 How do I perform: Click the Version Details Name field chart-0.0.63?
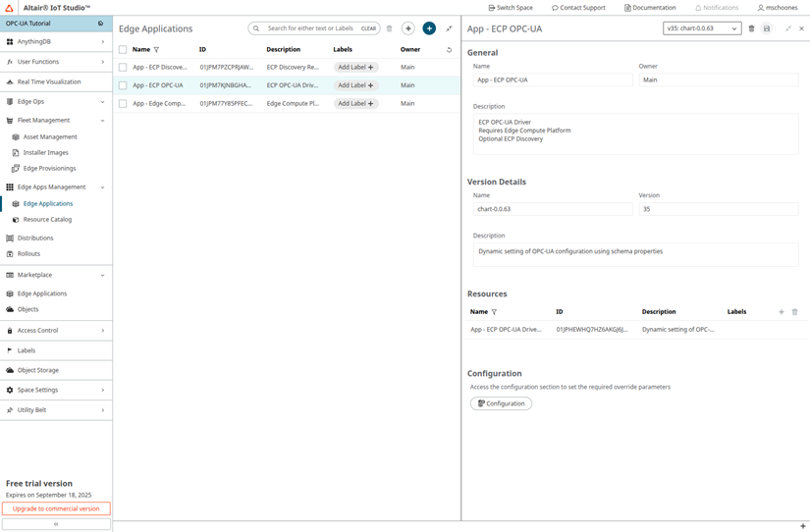point(553,209)
